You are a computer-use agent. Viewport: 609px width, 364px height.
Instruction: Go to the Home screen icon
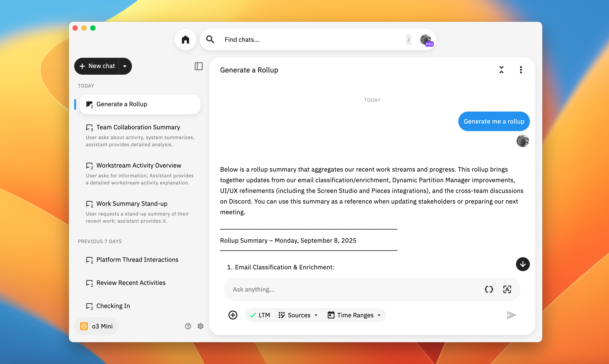185,40
